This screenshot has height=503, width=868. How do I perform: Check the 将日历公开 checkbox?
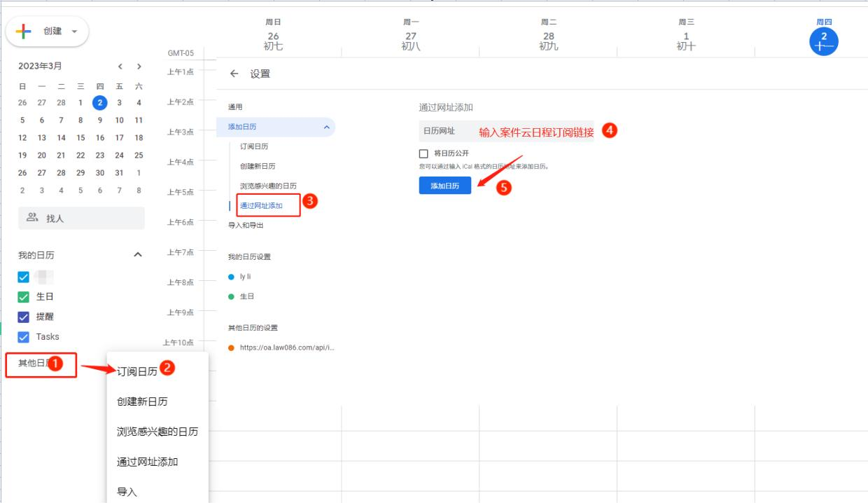(423, 153)
